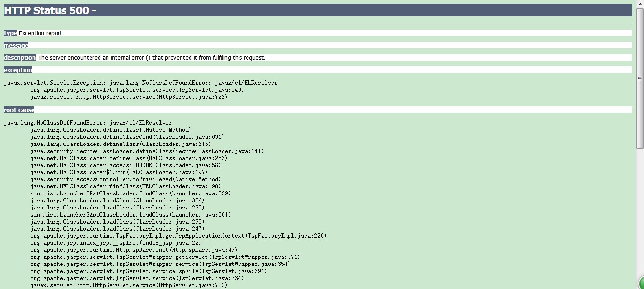Screen dimensions: 644x289
Task: Click the 'message' section header
Action: point(16,45)
